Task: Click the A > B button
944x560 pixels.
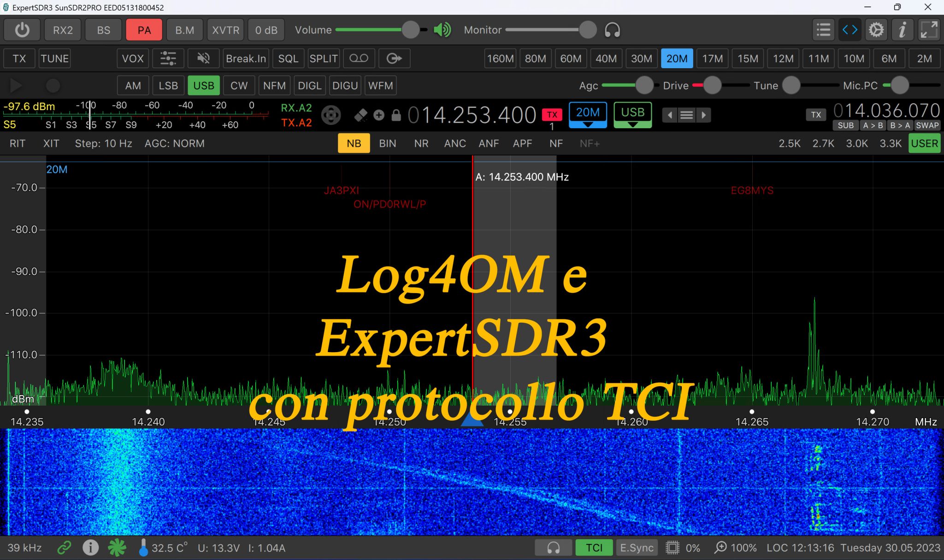Action: pyautogui.click(x=873, y=125)
